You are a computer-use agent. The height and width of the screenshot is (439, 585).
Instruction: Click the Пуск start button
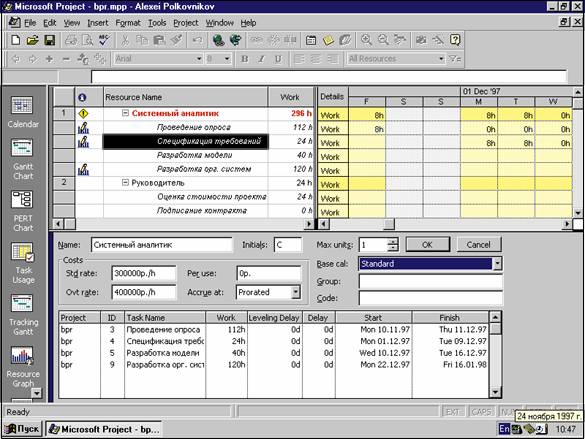click(22, 429)
